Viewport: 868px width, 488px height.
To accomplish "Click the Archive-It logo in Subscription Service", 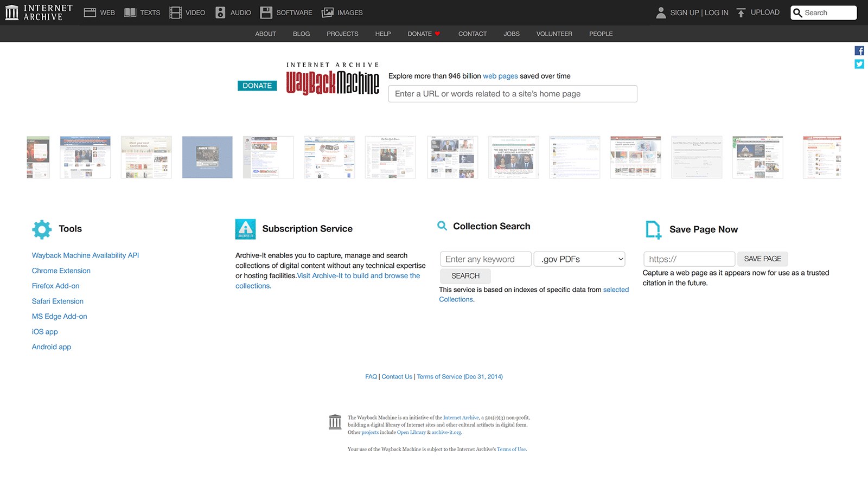I will click(245, 229).
